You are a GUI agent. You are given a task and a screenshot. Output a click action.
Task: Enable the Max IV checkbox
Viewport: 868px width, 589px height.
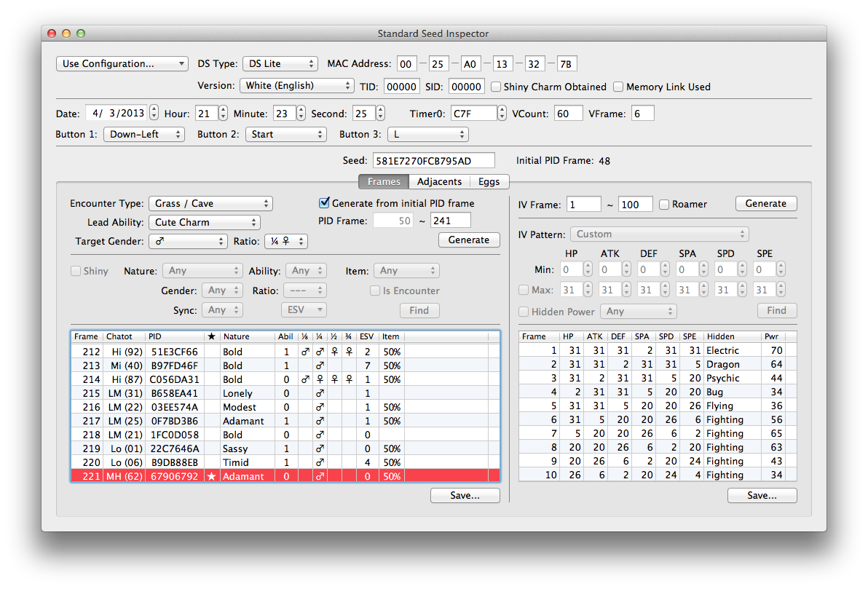tap(524, 290)
